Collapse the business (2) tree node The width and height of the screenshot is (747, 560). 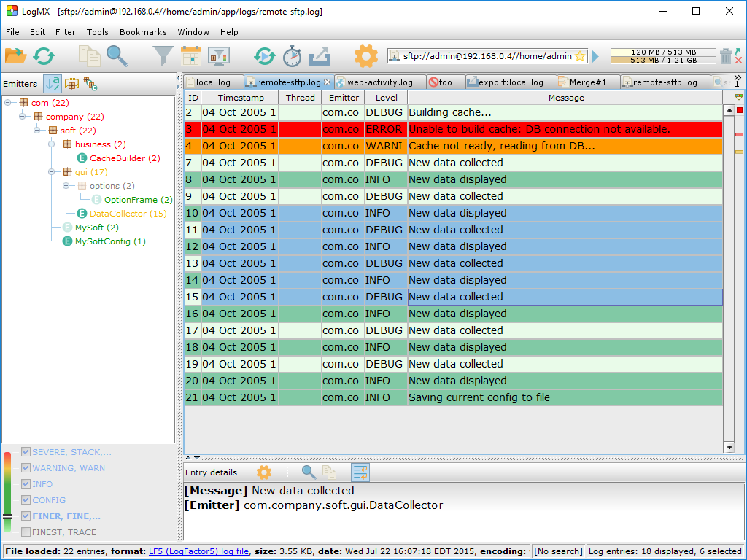53,144
